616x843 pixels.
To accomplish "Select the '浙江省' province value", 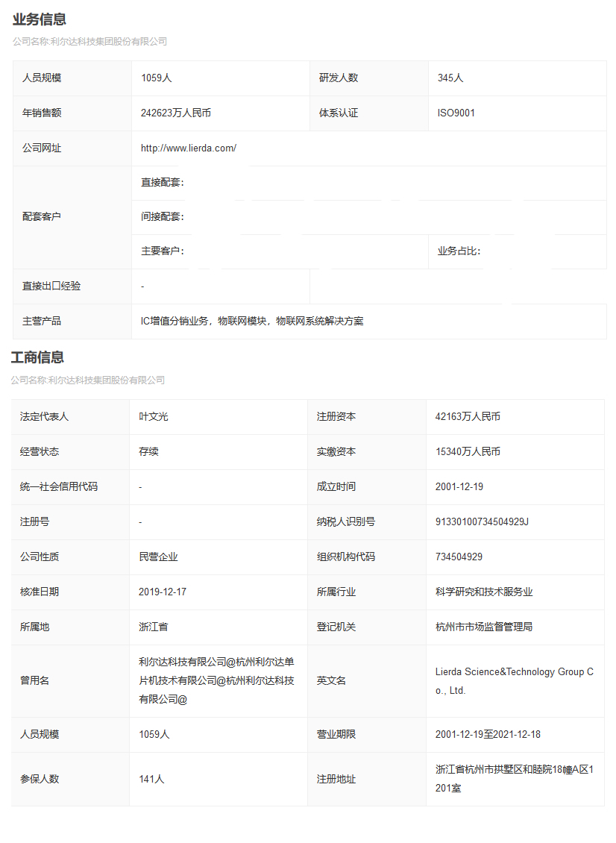I will [x=154, y=627].
